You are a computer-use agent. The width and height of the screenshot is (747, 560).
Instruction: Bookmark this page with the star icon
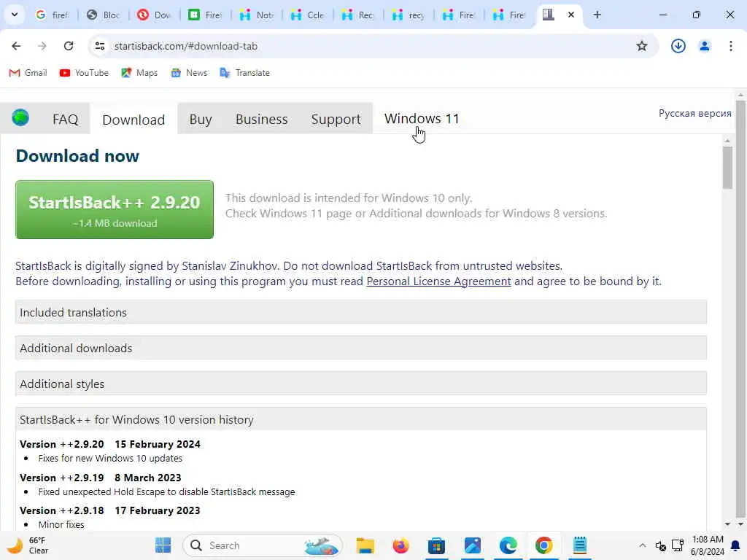pos(642,46)
